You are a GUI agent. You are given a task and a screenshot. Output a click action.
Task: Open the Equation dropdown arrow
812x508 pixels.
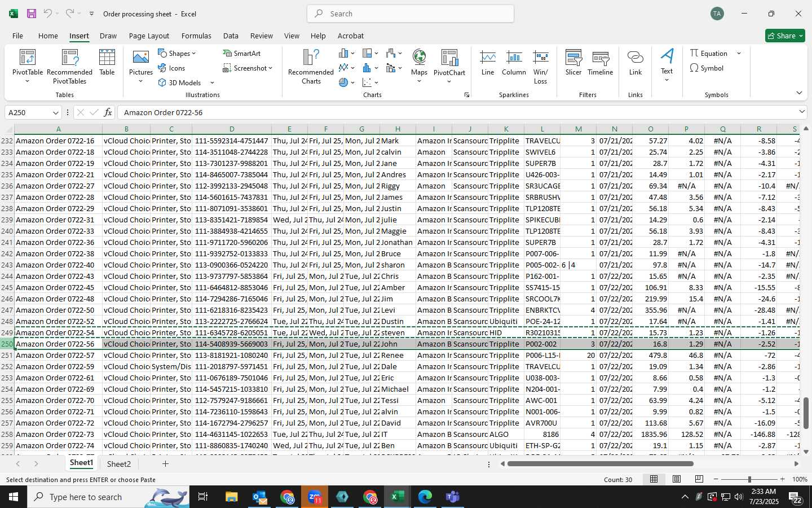click(x=739, y=53)
